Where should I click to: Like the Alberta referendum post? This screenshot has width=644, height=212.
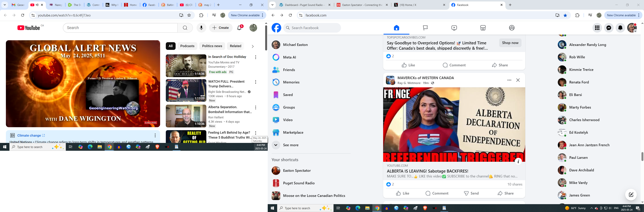click(x=403, y=193)
